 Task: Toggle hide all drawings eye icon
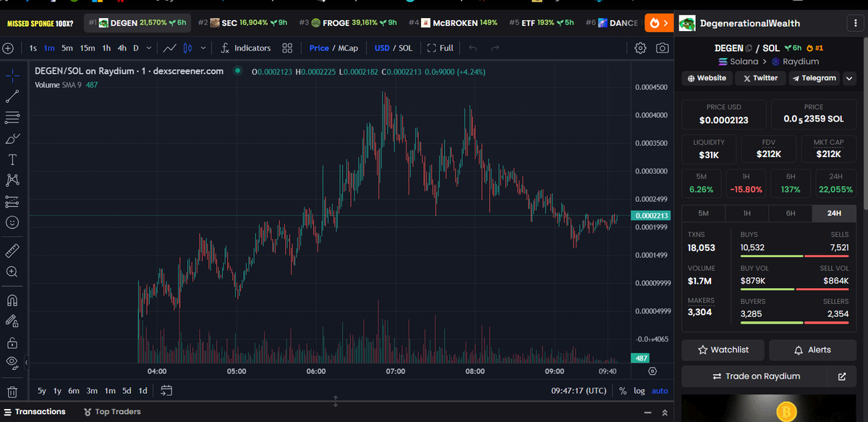click(12, 361)
